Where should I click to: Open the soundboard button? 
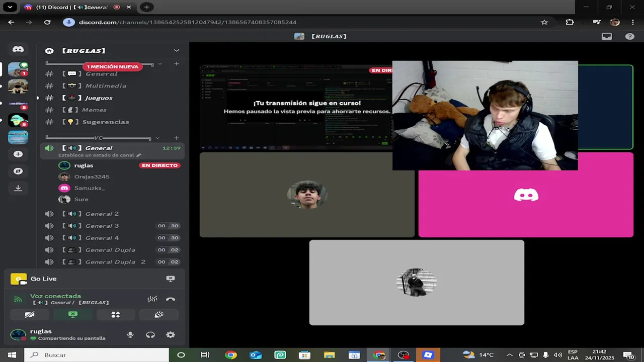pos(159,315)
